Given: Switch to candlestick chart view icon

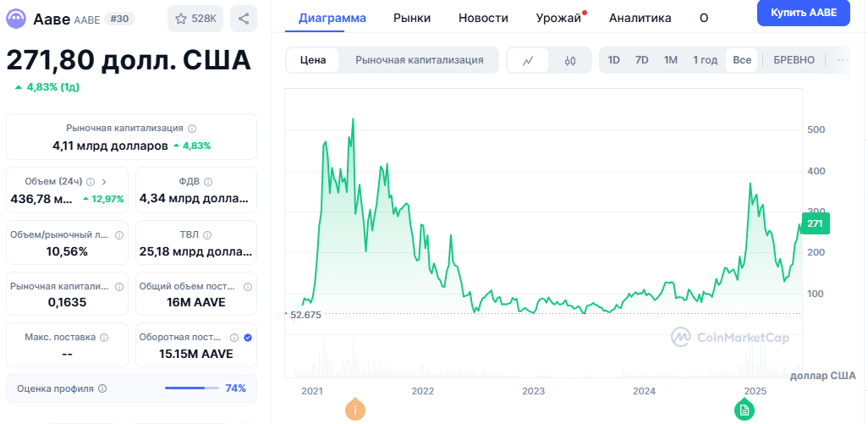Looking at the screenshot, I should tap(570, 60).
